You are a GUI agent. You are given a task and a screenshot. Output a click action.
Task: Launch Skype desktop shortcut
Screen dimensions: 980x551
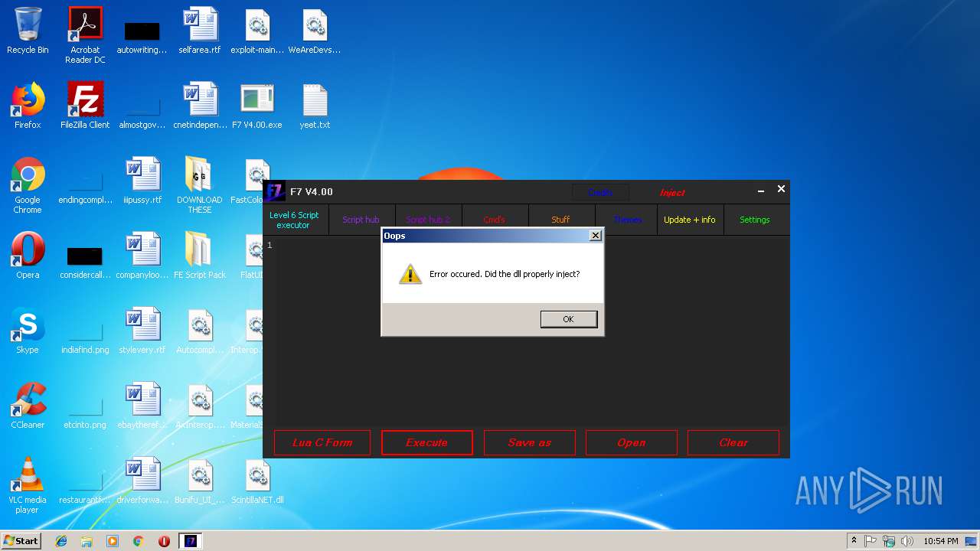(x=28, y=331)
